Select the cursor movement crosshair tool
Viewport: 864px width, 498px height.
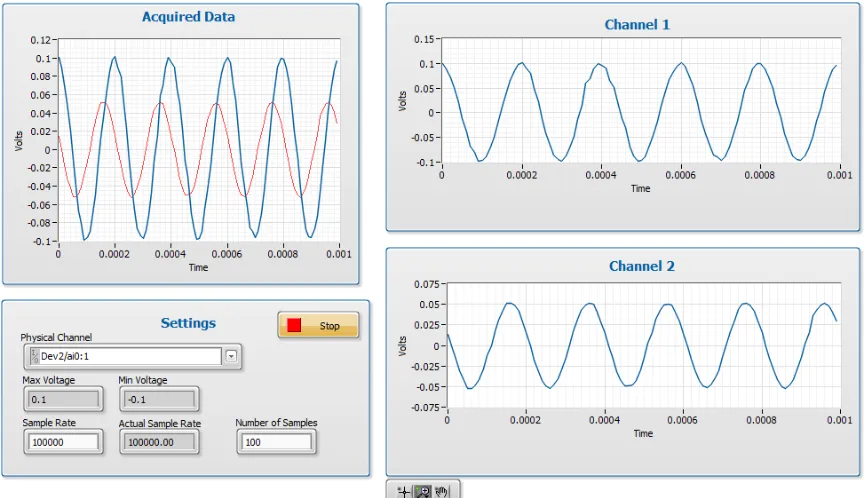click(404, 491)
